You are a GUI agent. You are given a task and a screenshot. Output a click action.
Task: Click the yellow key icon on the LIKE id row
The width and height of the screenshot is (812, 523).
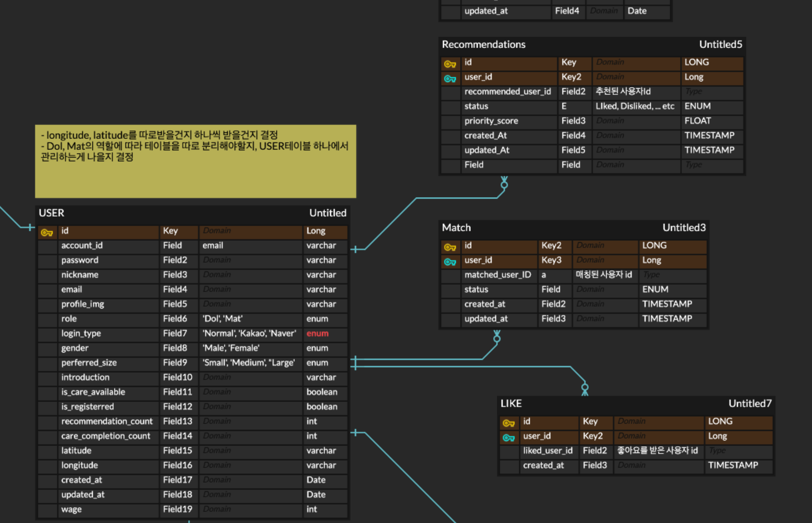(x=508, y=423)
